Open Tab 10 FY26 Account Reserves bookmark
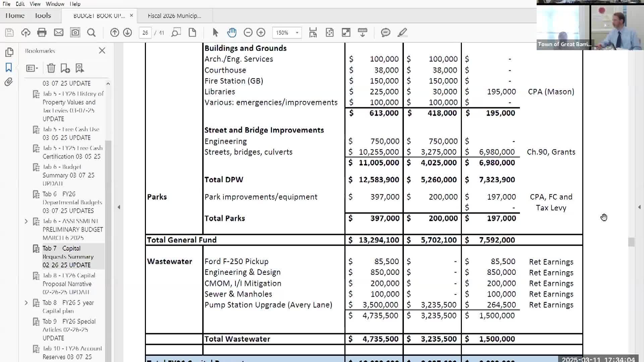Screen dimensions: 644x362 [x=72, y=353]
